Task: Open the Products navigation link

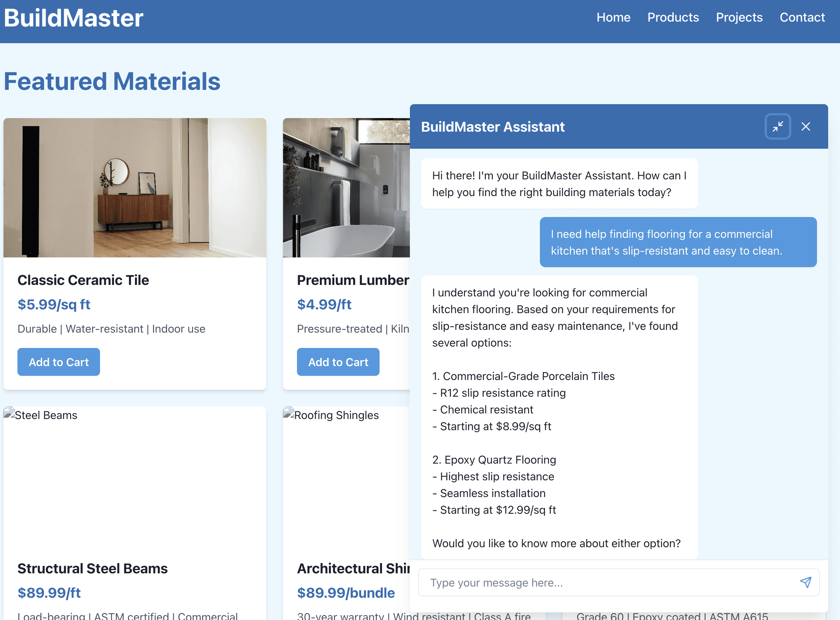Action: 673,17
